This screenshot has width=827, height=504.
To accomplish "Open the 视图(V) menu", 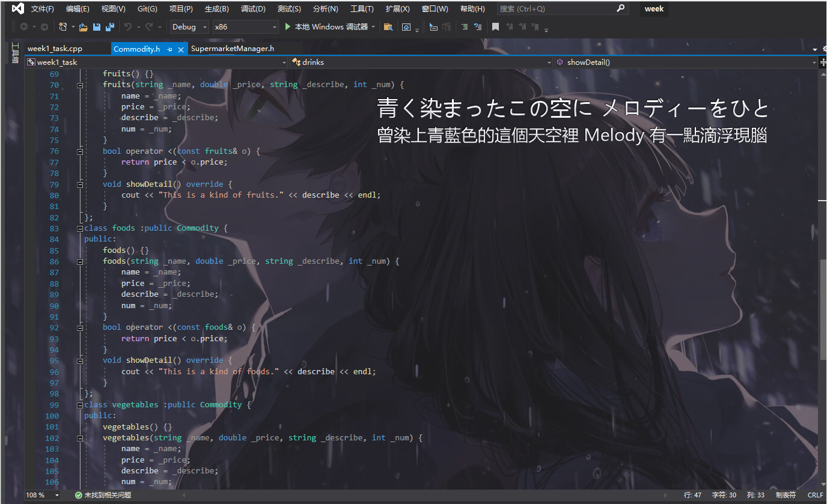I will click(113, 9).
